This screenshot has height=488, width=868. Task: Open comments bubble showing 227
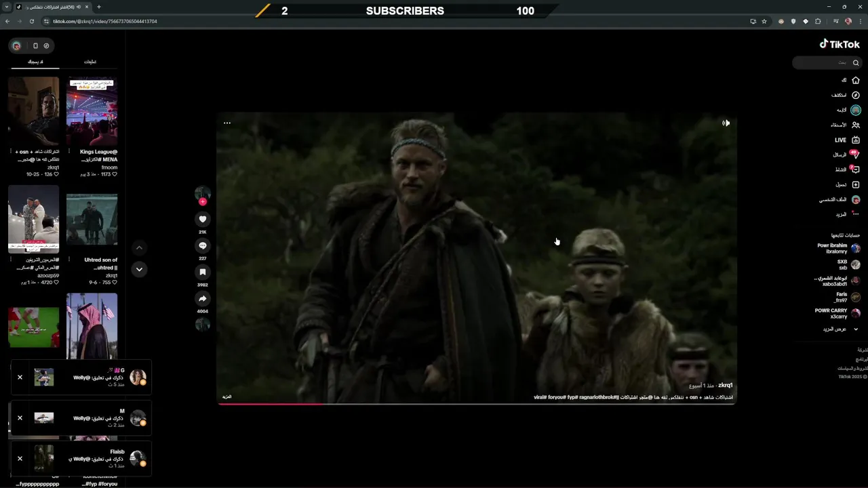202,245
